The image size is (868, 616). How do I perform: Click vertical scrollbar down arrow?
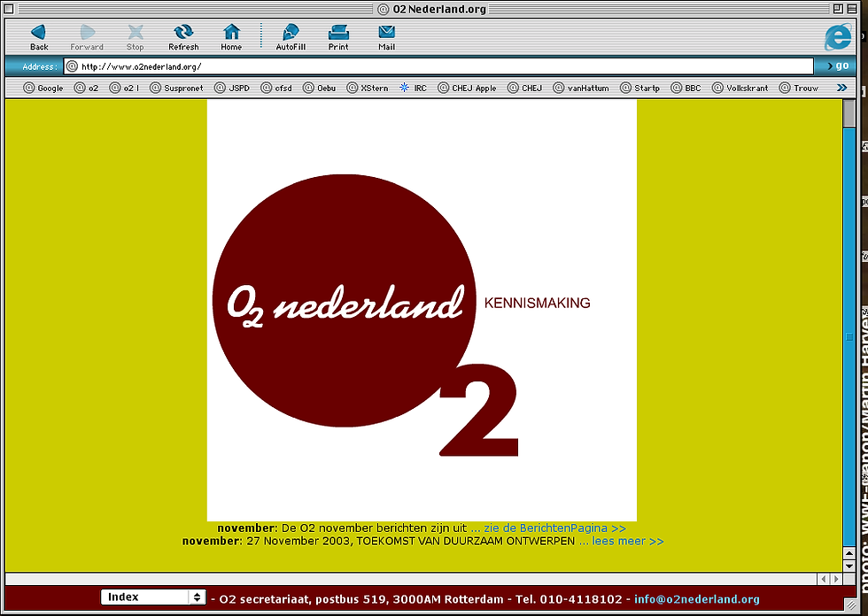[849, 566]
